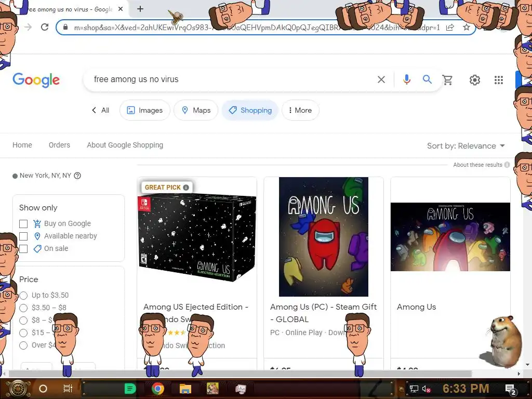Open About Google Shopping link

(125, 145)
